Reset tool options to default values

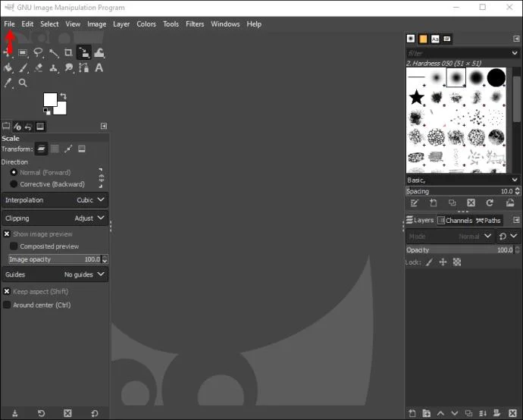(x=95, y=413)
